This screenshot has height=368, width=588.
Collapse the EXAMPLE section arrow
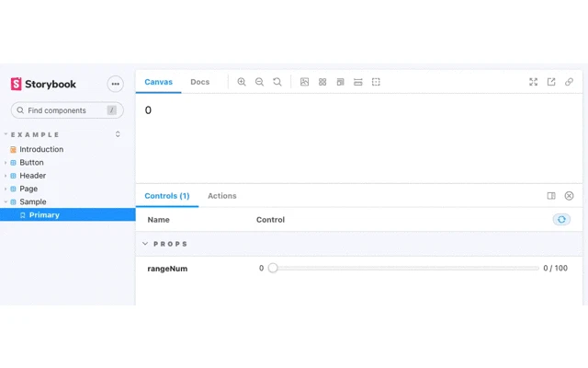pyautogui.click(x=6, y=134)
